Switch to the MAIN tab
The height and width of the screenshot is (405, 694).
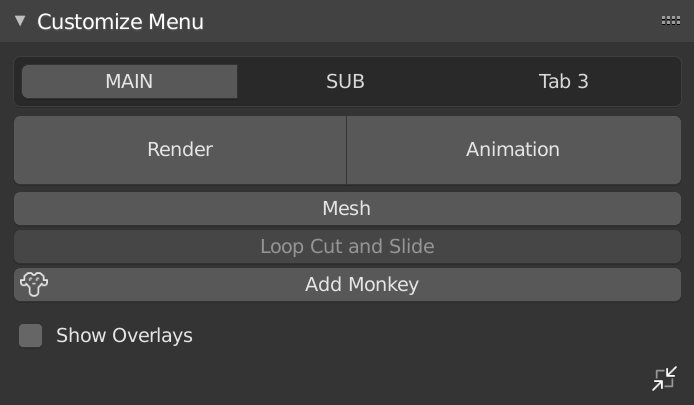tap(129, 82)
